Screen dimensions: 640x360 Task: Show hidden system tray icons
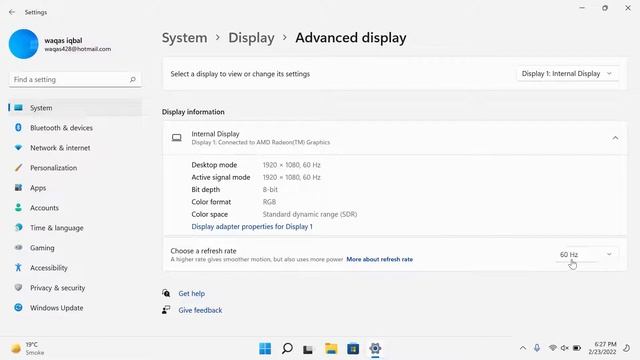[x=523, y=348]
